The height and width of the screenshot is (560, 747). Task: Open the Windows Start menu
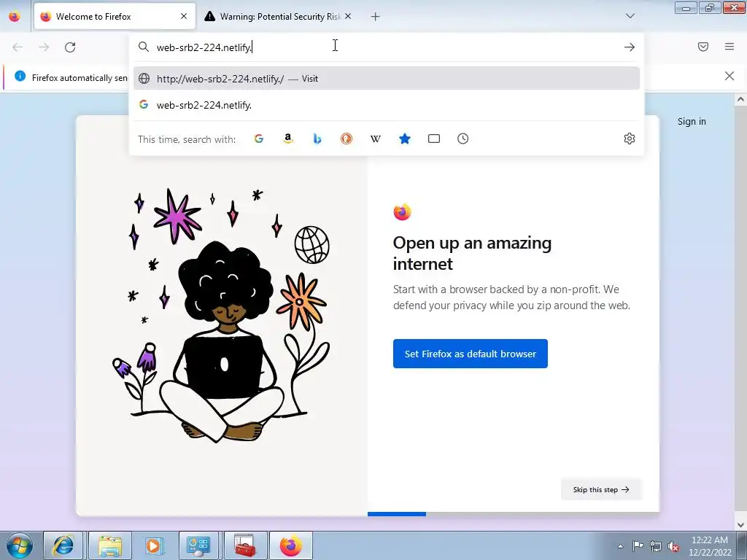click(x=20, y=545)
